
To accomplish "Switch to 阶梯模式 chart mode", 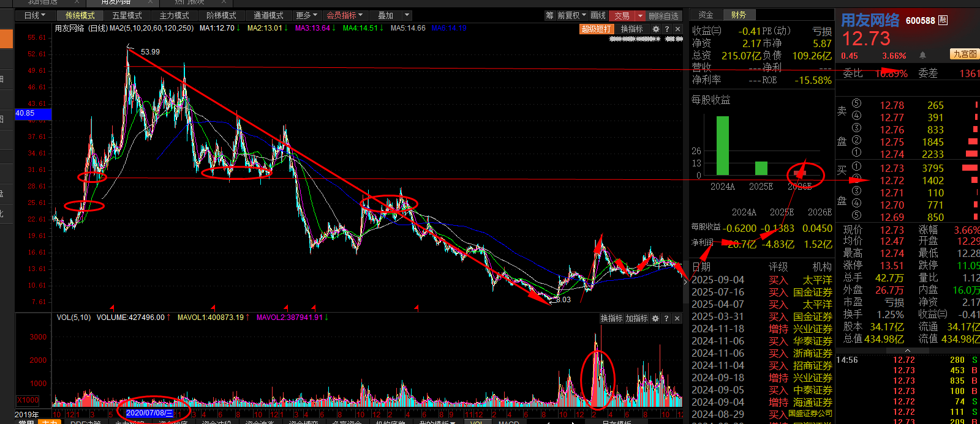I will point(221,15).
